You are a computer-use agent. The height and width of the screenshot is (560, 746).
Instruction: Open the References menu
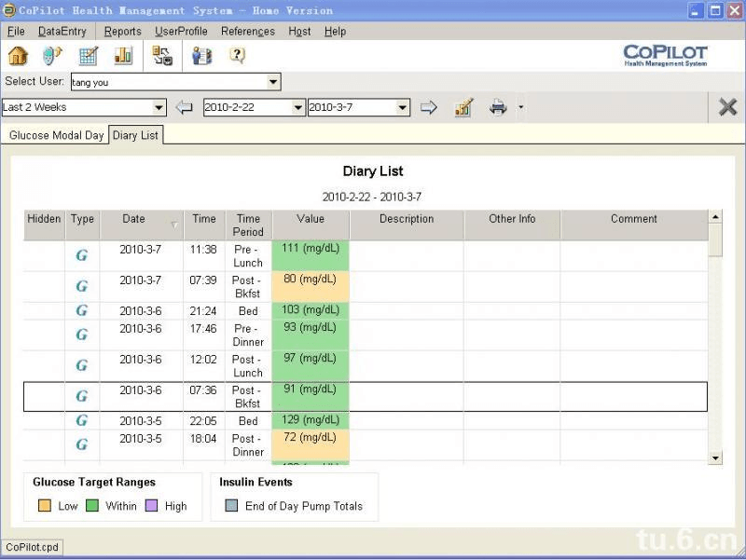(248, 32)
